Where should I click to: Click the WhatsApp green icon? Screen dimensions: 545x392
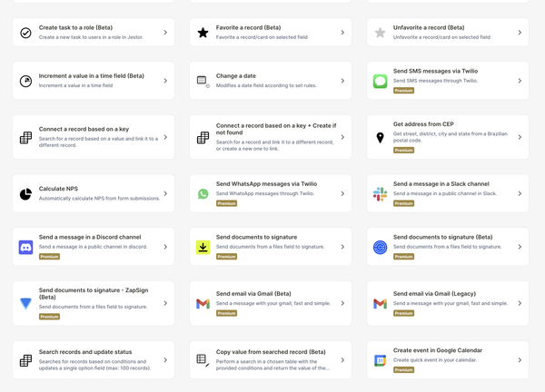click(x=203, y=194)
